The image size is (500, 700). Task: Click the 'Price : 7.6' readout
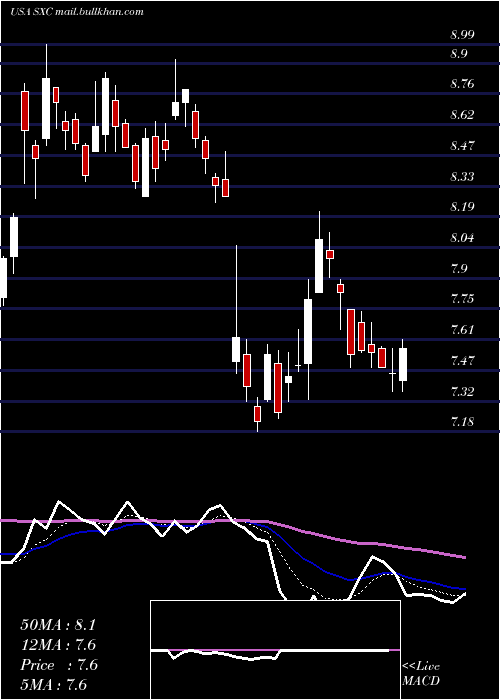point(58,665)
